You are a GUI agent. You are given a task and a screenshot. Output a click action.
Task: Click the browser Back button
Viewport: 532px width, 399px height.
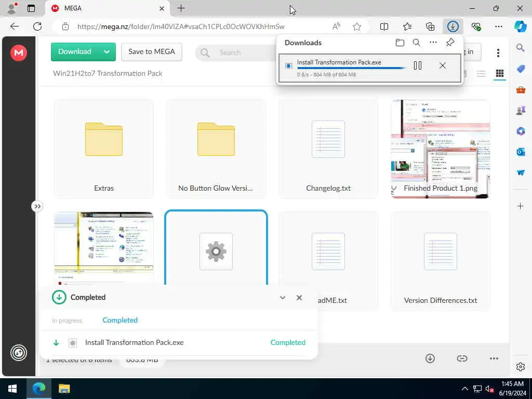tap(14, 26)
